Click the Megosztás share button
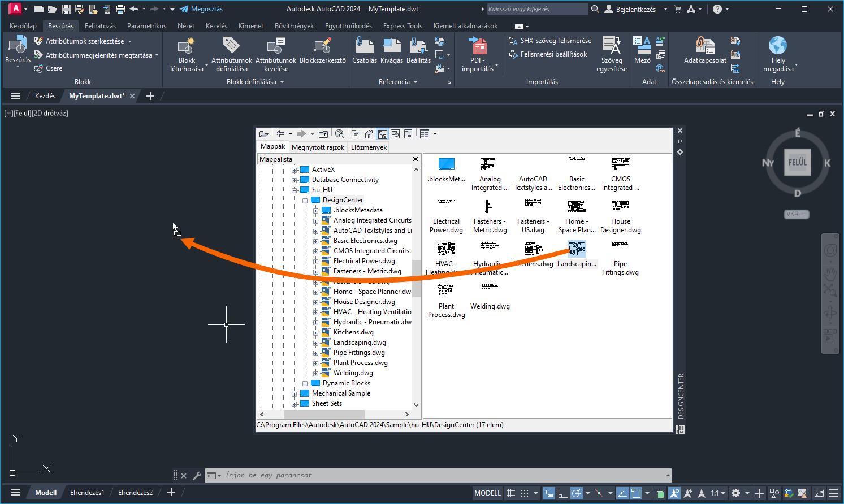 [x=201, y=9]
